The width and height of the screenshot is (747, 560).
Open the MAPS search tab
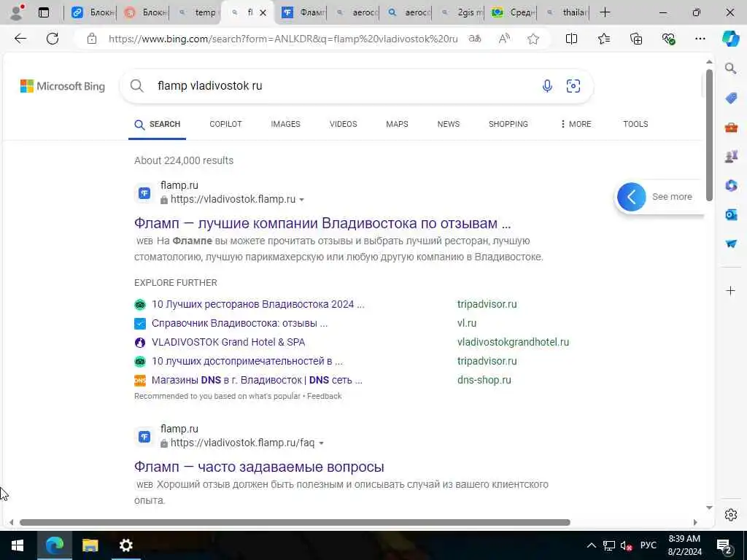tap(397, 124)
